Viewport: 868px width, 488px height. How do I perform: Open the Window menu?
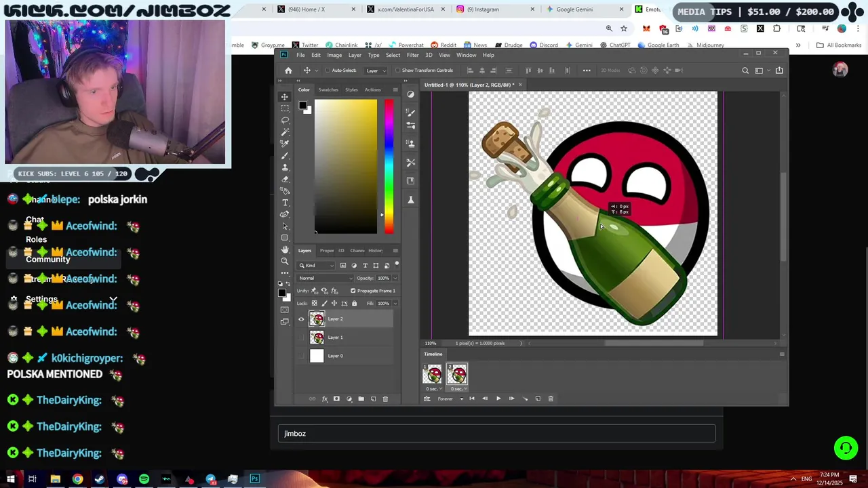click(466, 55)
